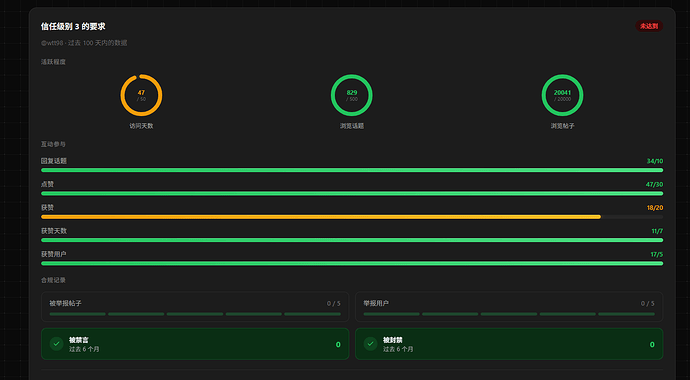Click 过去 6 个月 under 被封禁
The height and width of the screenshot is (380, 690).
point(398,349)
